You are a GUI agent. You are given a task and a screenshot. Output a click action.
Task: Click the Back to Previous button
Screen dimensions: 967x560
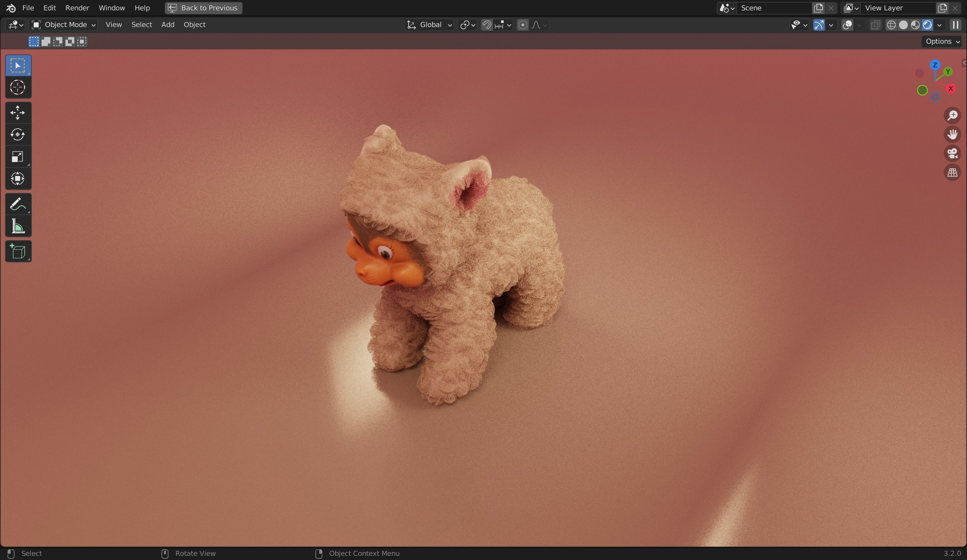204,8
